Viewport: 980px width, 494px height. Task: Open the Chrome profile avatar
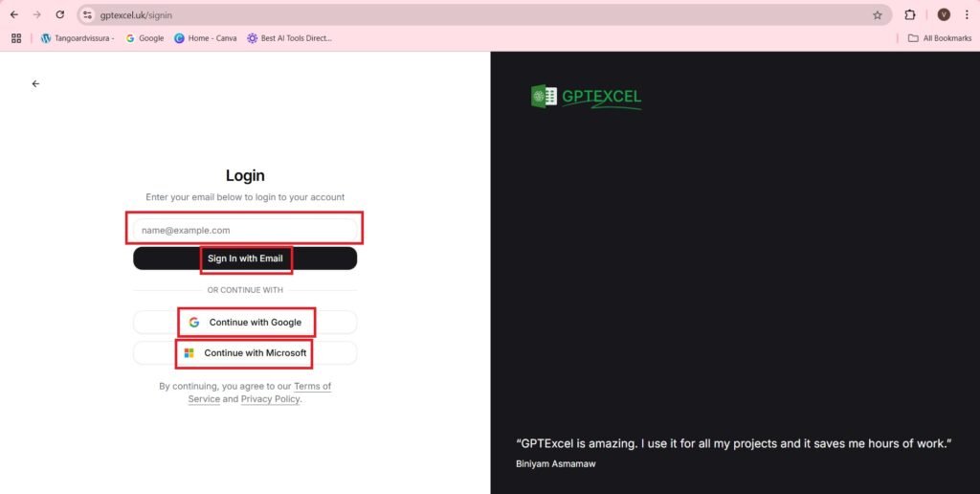coord(944,15)
